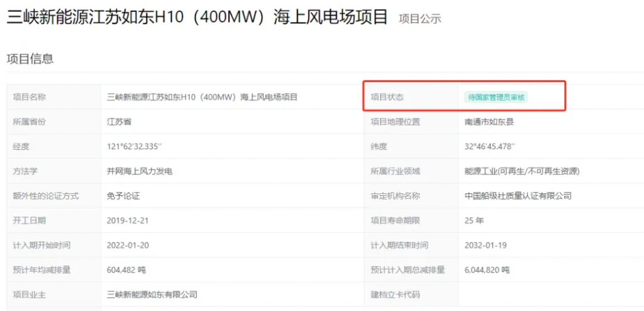Click the project name value in the table
The image size is (644, 311).
tap(202, 97)
